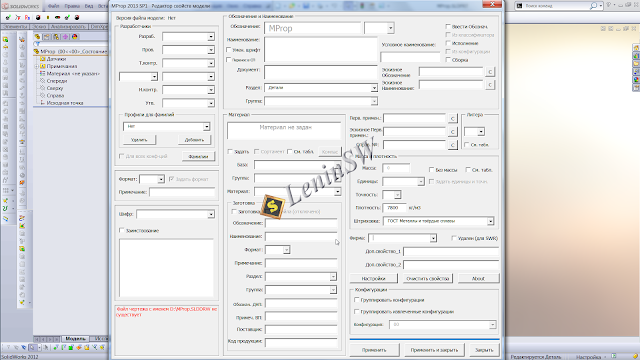640x360 pixels.
Task: Check Группировать конфигурации option
Action: pos(357,300)
